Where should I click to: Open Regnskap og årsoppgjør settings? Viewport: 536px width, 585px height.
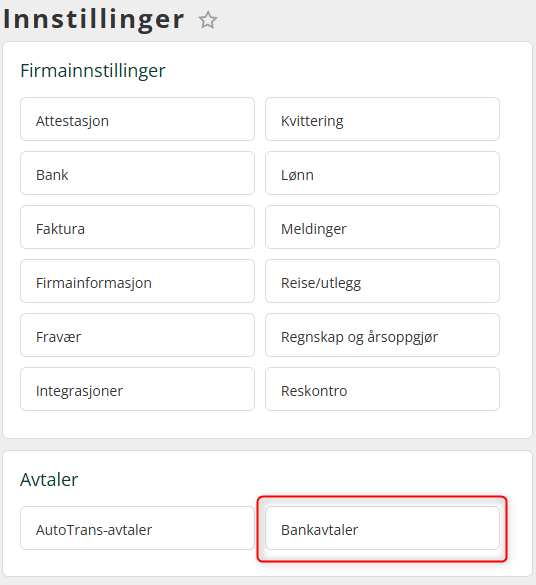[x=382, y=335]
